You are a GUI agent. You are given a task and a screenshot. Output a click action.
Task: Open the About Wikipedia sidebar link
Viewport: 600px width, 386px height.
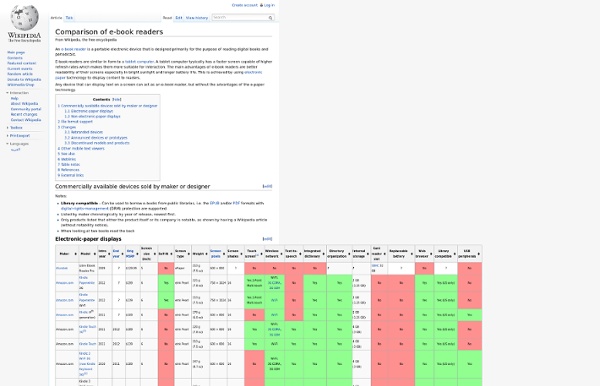click(x=24, y=104)
